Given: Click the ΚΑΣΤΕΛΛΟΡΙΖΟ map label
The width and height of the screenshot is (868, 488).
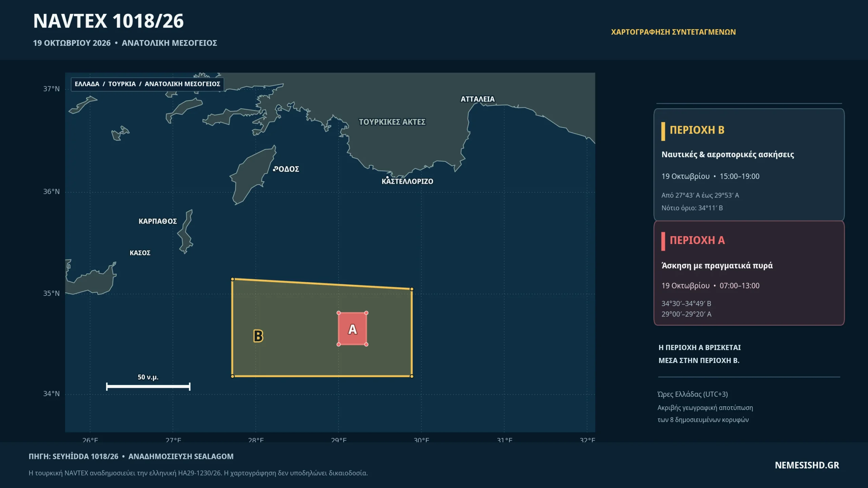Looking at the screenshot, I should 407,181.
